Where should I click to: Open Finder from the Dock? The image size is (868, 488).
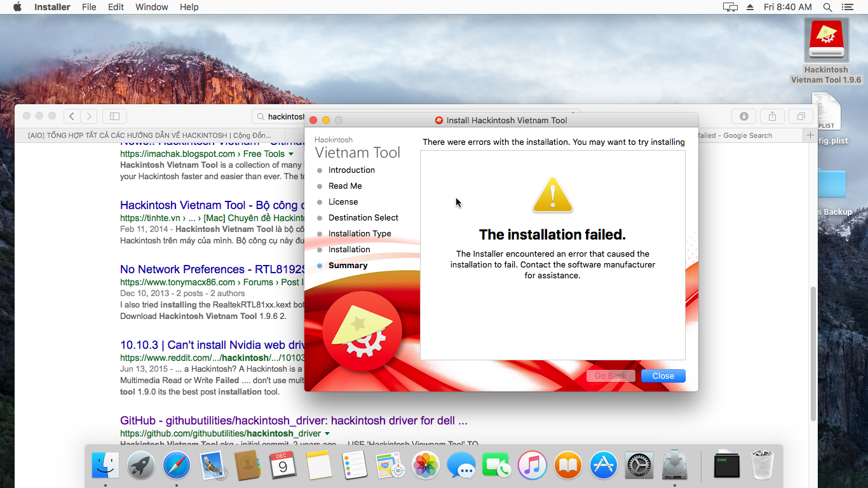tap(105, 466)
